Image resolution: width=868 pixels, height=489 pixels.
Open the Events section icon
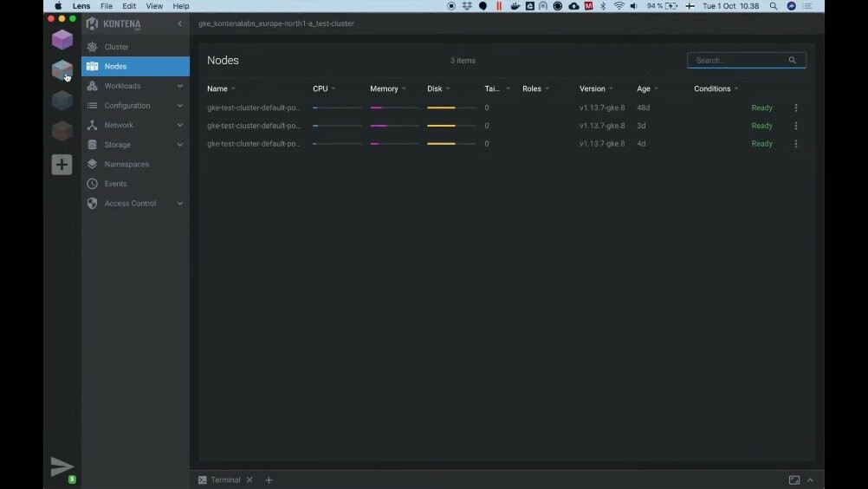[93, 184]
